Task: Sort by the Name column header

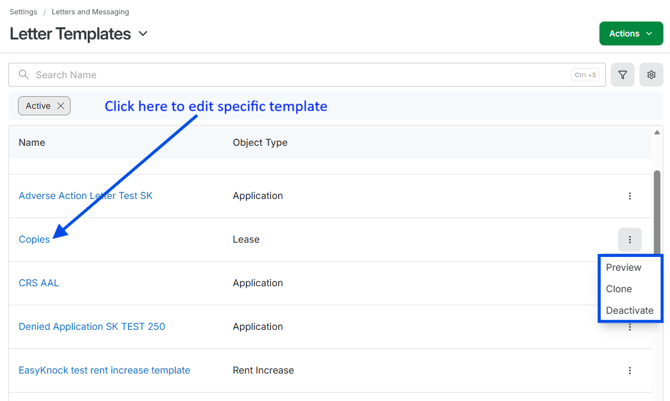Action: point(32,142)
